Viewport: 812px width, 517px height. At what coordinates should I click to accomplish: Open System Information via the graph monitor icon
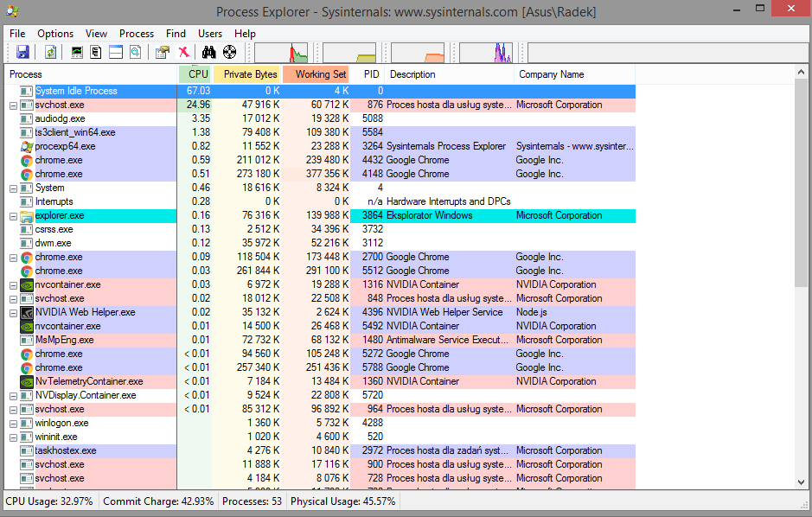[x=77, y=52]
